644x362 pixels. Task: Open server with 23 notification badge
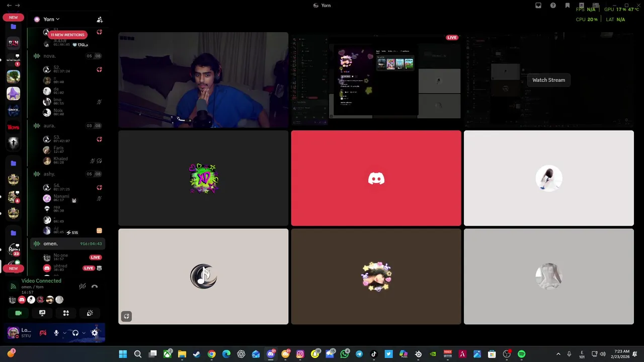pyautogui.click(x=14, y=249)
